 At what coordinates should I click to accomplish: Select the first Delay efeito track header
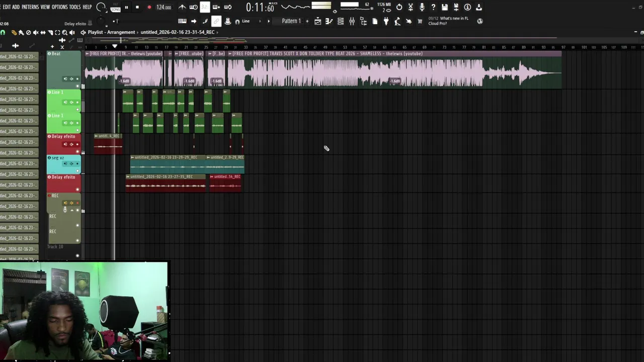[64, 144]
